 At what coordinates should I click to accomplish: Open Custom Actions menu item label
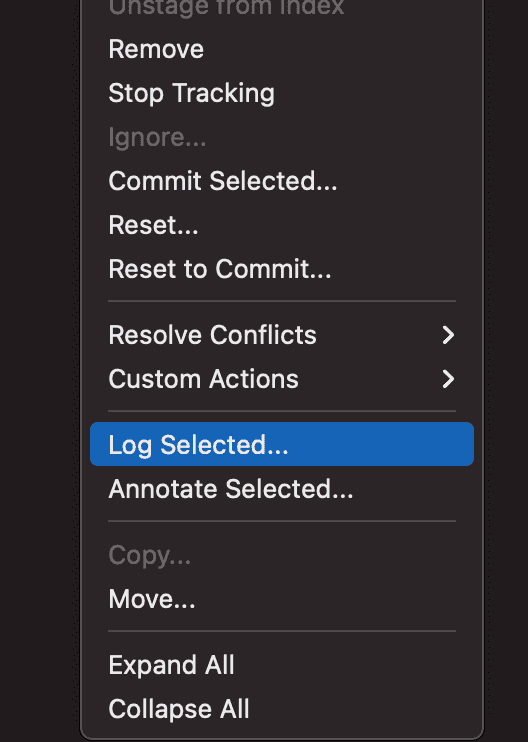203,379
